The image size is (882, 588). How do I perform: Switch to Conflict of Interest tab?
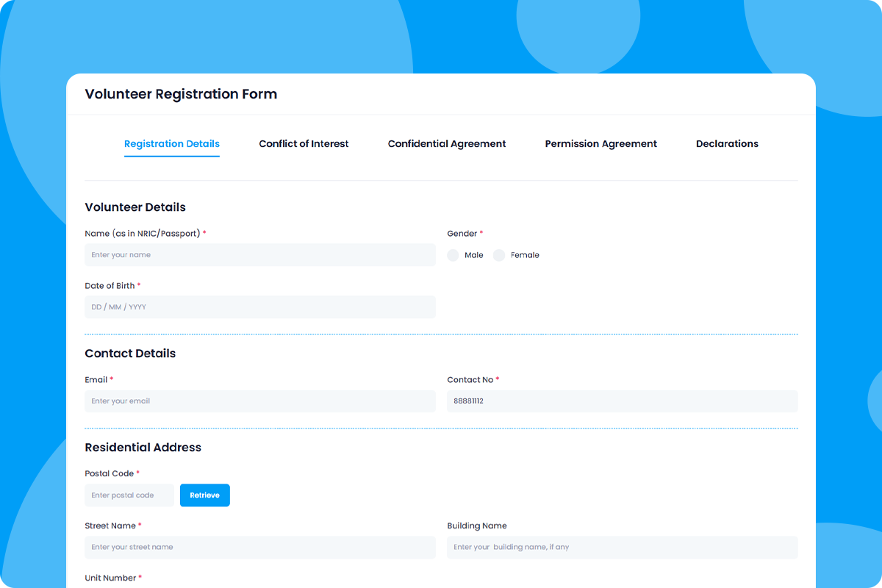pos(304,144)
